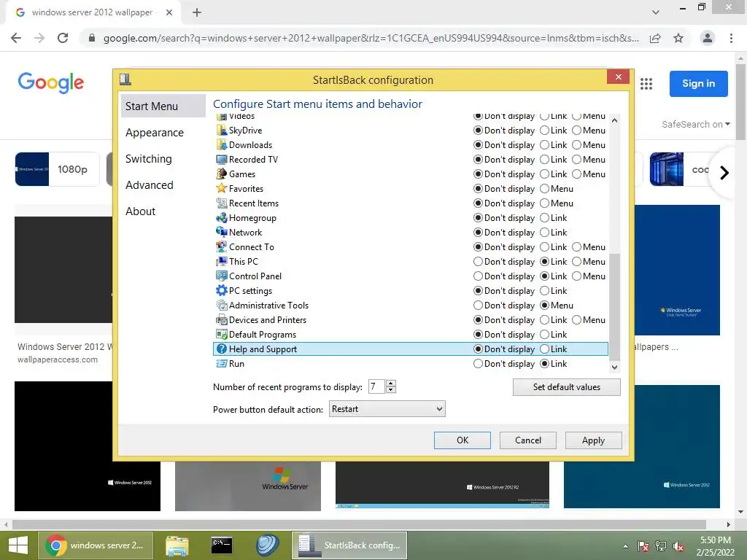The width and height of the screenshot is (747, 560).
Task: Click the Network icon
Action: pyautogui.click(x=222, y=233)
